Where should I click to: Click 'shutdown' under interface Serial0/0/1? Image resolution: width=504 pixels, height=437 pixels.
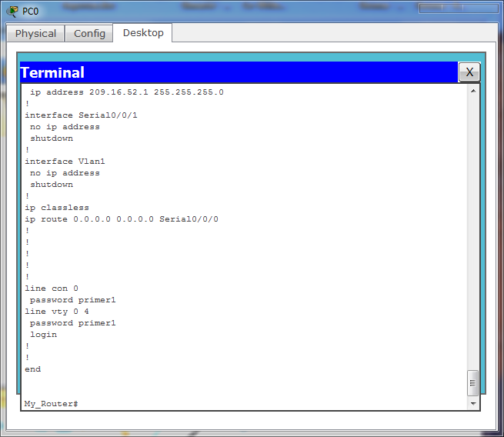(52, 138)
